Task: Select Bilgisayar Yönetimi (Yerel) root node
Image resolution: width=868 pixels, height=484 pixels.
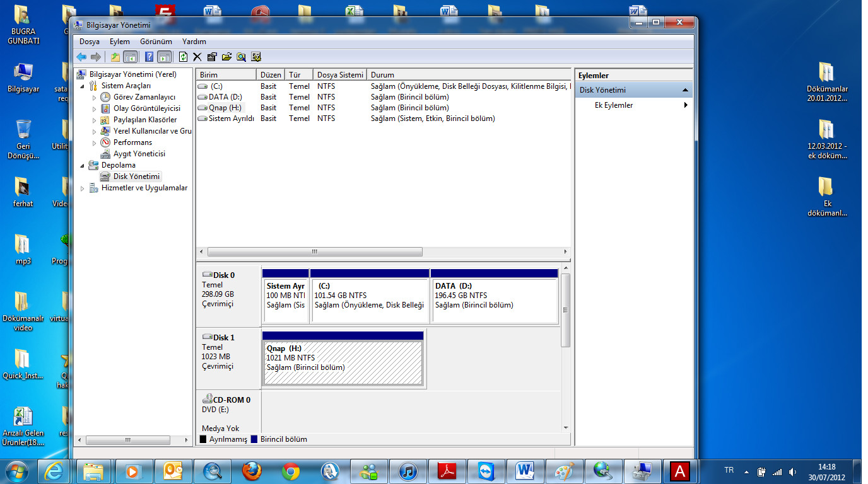Action: tap(132, 74)
